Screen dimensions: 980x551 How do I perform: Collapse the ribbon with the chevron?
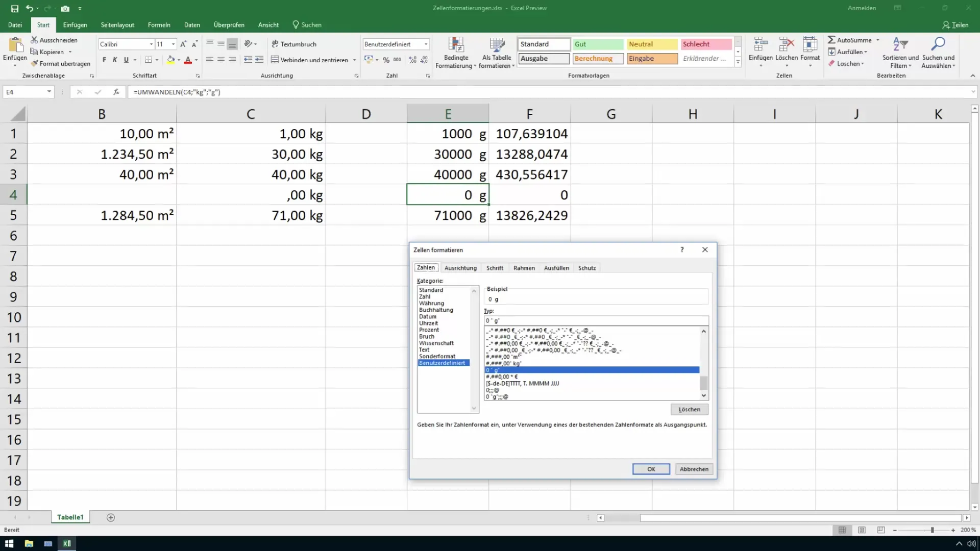972,76
